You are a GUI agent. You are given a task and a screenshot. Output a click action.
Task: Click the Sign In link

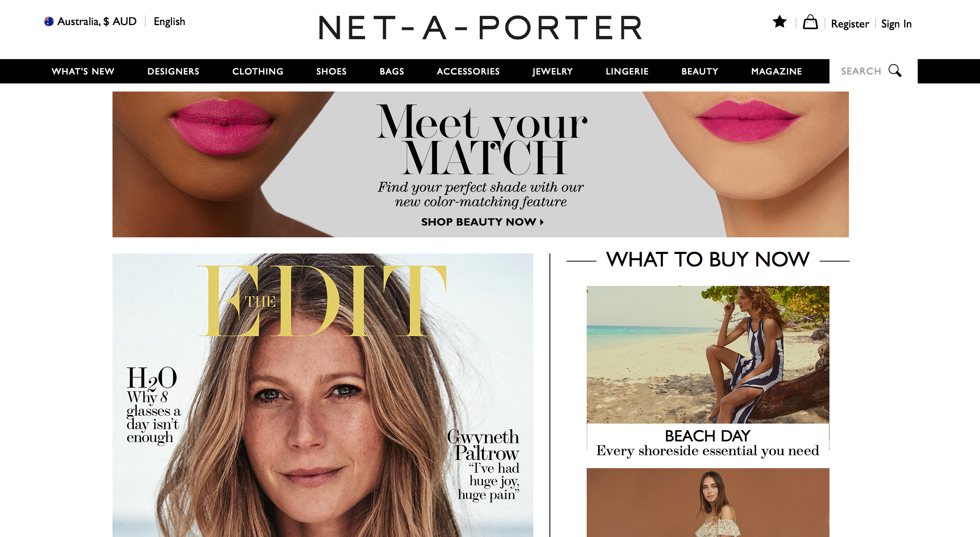click(x=896, y=24)
